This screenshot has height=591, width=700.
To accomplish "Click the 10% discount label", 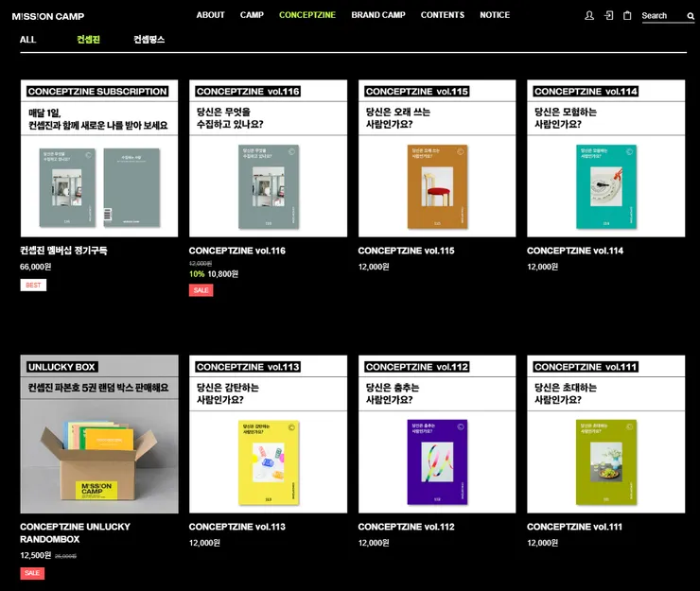I will tap(197, 274).
